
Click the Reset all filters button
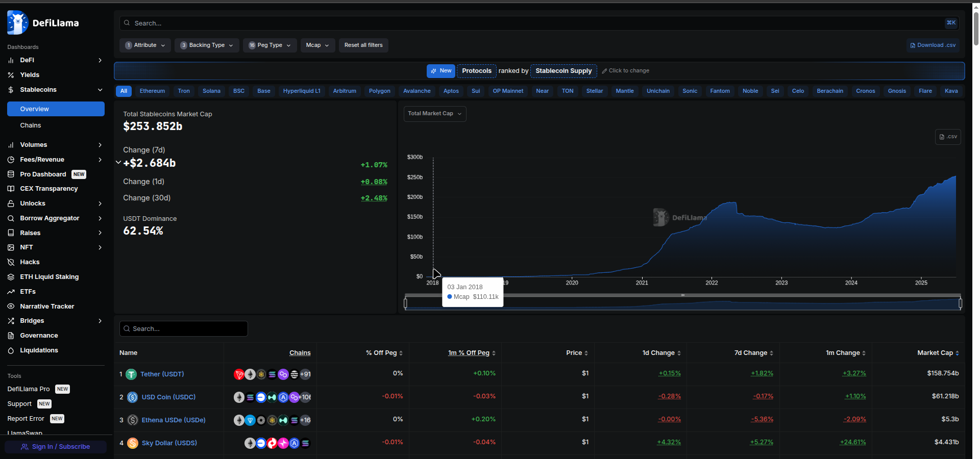(363, 45)
